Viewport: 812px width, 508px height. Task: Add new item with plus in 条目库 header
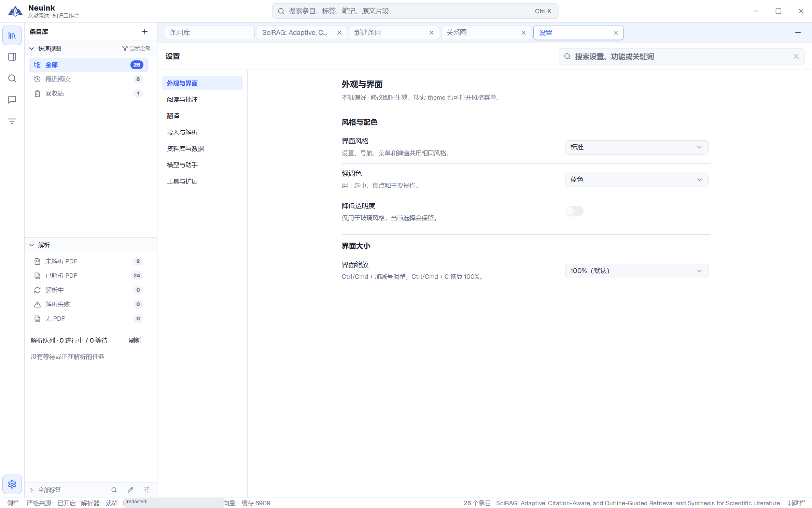pos(145,32)
